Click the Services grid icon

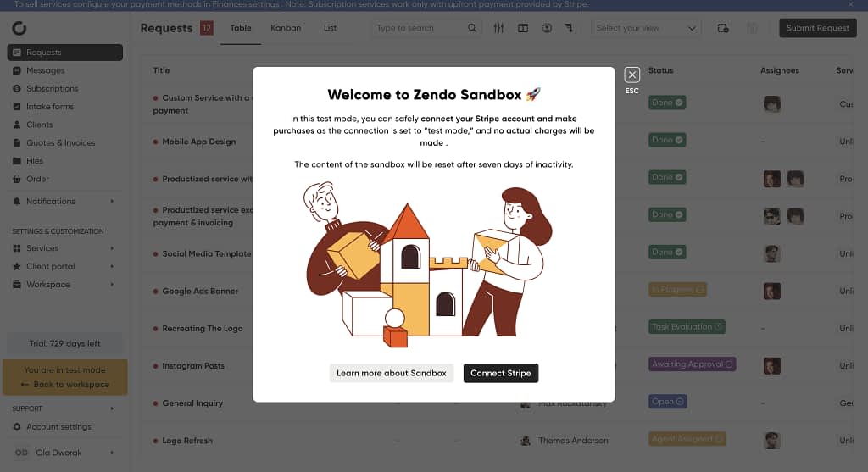click(17, 248)
